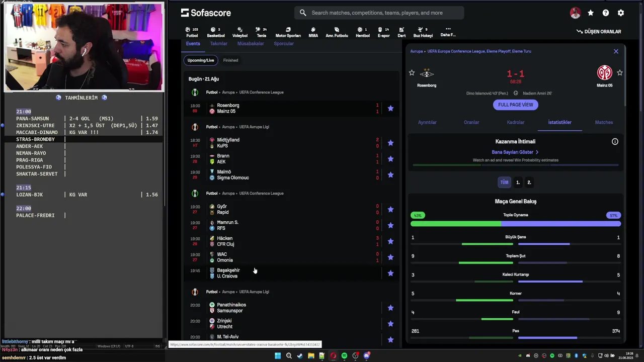This screenshot has width=644, height=362.
Task: Open the Motor Sporları category
Action: point(288,32)
